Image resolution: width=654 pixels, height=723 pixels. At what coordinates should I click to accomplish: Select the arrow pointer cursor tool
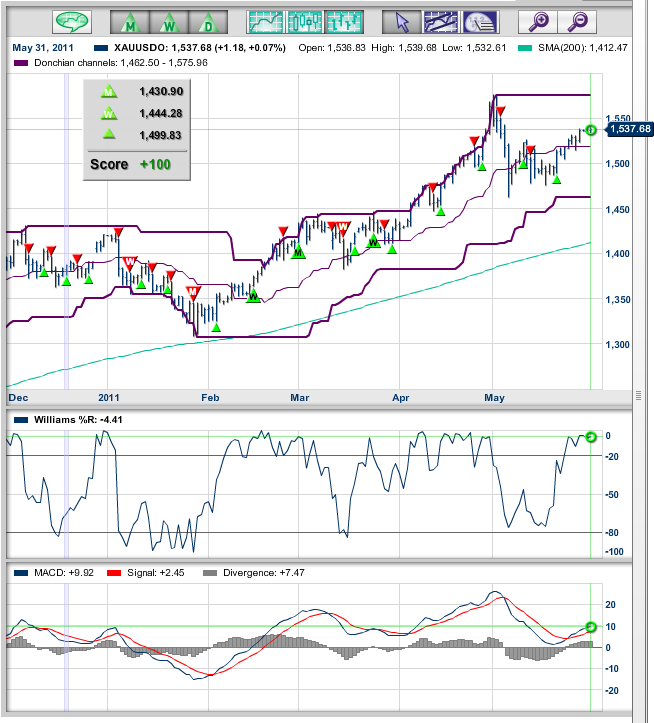[x=402, y=21]
